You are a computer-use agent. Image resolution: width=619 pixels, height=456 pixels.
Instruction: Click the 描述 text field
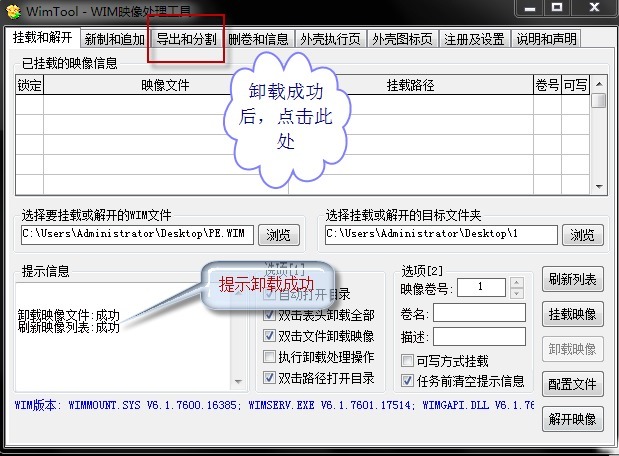coord(479,337)
